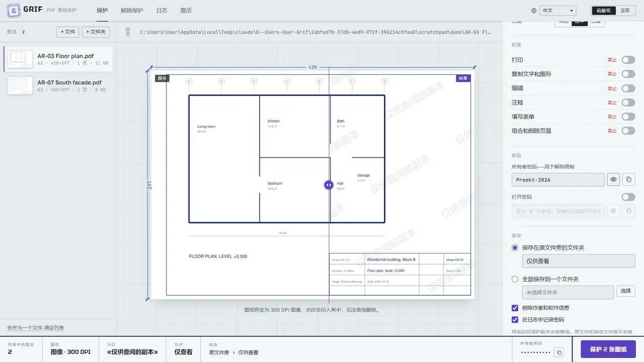Image resolution: width=644 pixels, height=362 pixels.
Task: Toggle the 复制文字和图形 permission switch
Action: (628, 74)
